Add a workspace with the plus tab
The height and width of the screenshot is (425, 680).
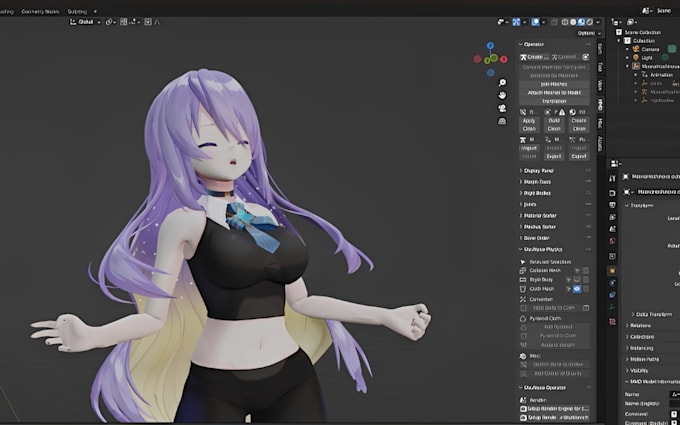95,11
